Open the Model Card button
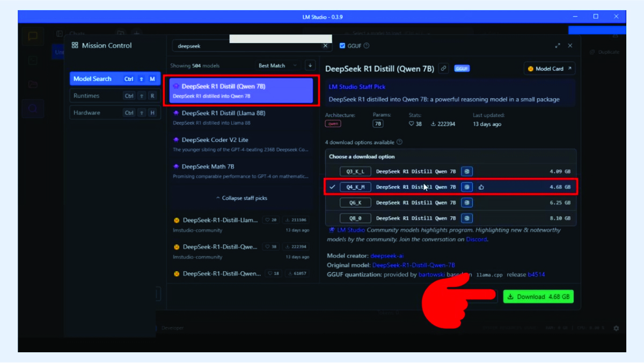The width and height of the screenshot is (644, 363). coord(549,69)
